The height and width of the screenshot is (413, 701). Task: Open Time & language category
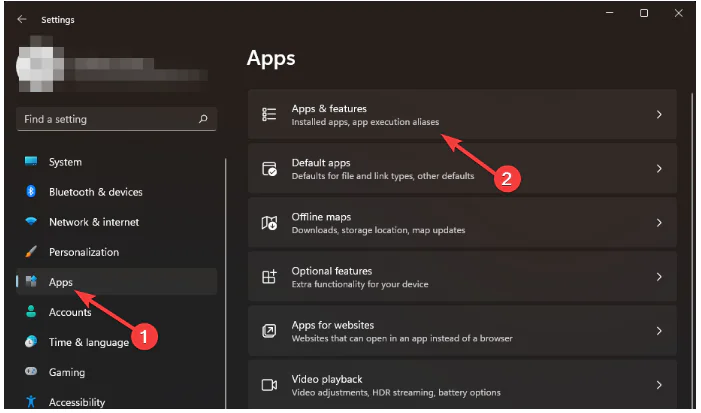117,342
